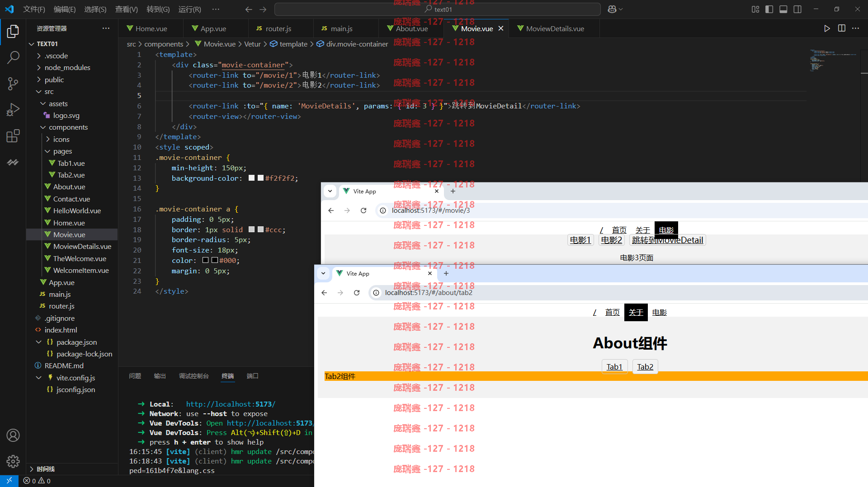Reload the about/tab2 browser page
Viewport: 868px width, 487px height.
coord(357,293)
